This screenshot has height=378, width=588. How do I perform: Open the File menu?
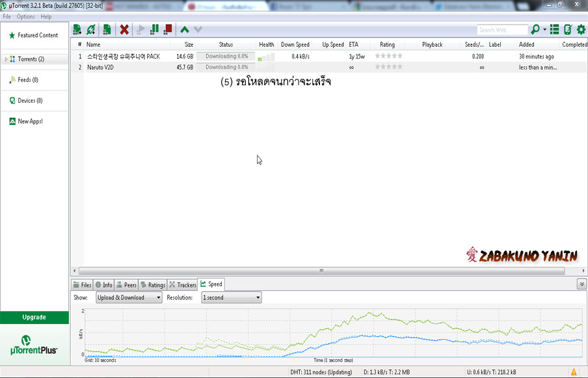pyautogui.click(x=7, y=16)
